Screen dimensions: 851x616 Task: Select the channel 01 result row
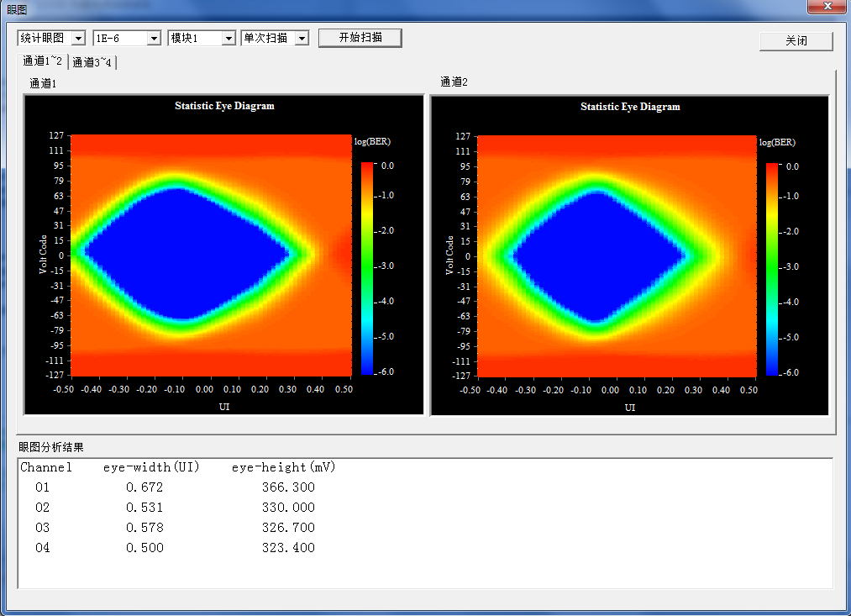(x=168, y=487)
